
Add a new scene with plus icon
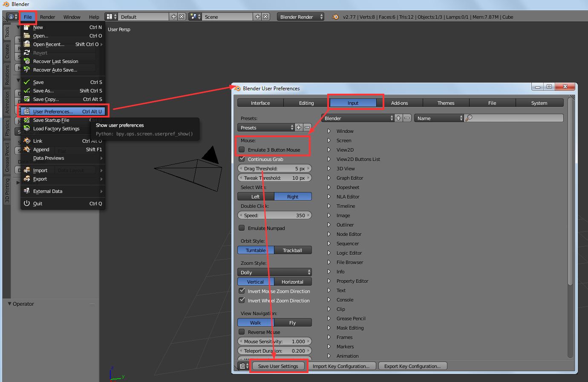click(257, 17)
